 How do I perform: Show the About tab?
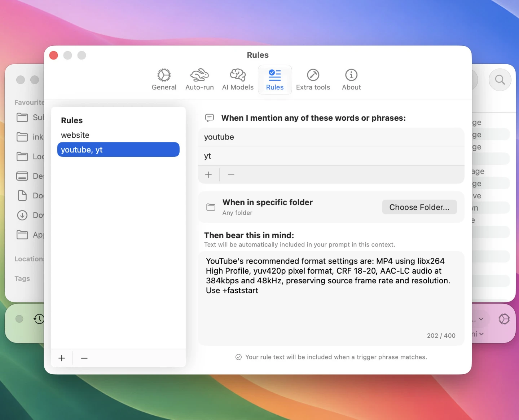coord(351,80)
